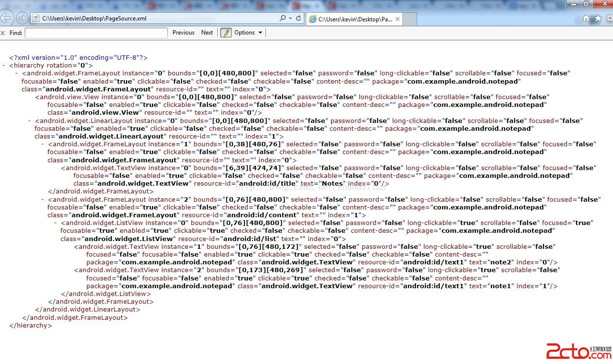Open a new blank tab
This screenshot has width=613, height=364.
click(410, 19)
